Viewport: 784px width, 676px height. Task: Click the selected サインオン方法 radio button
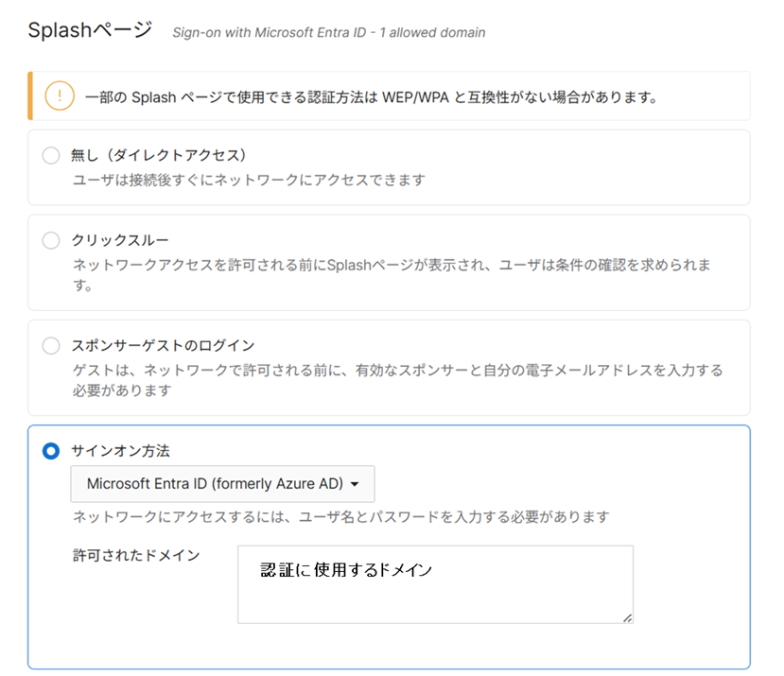51,451
